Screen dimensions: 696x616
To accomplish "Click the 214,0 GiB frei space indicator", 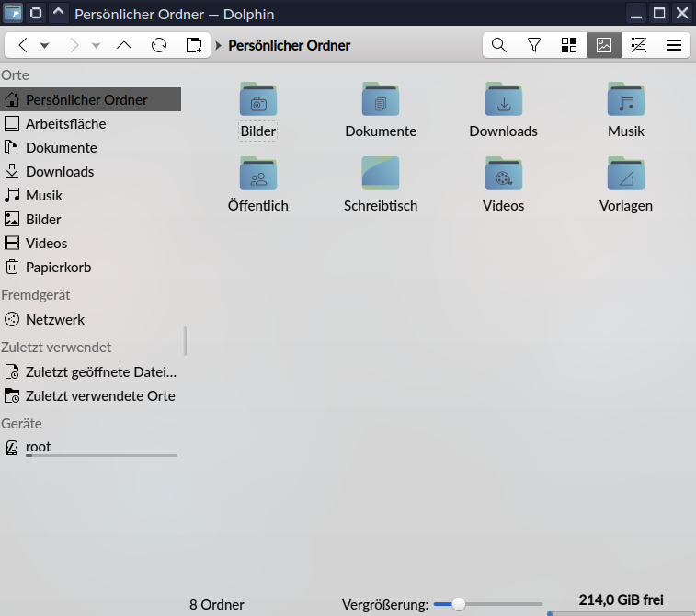I will [x=621, y=600].
